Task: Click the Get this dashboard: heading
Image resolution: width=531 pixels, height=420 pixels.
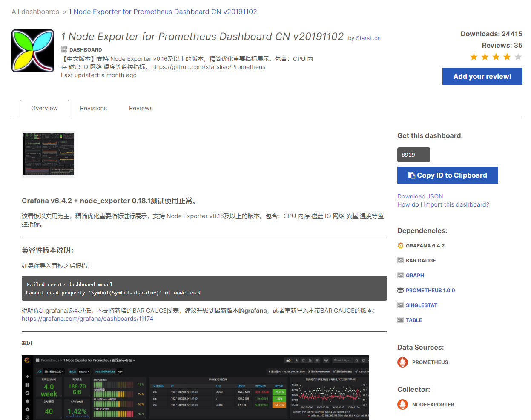Action: point(430,136)
